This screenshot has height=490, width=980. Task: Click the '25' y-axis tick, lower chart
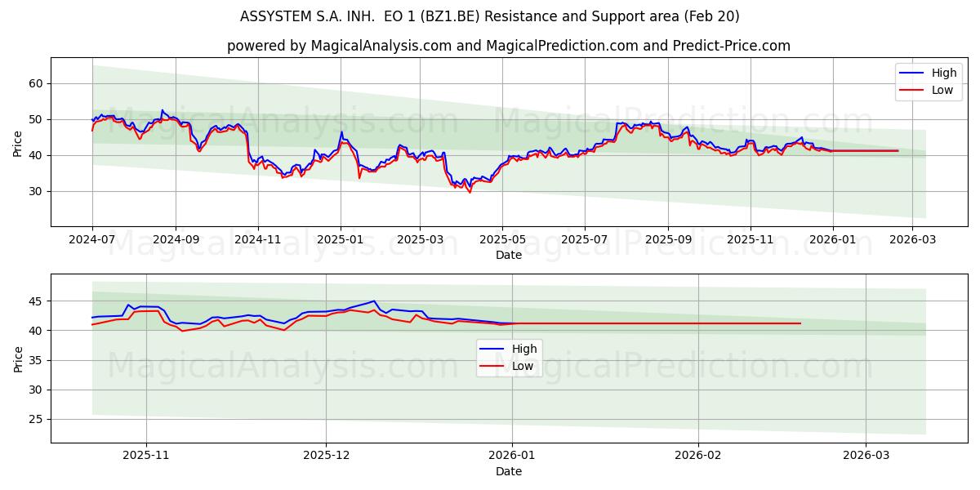(38, 419)
